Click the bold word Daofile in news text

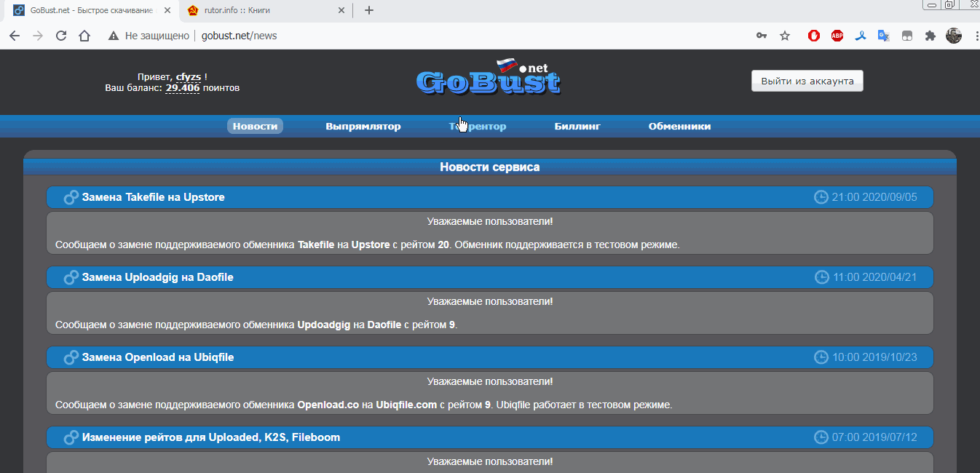[x=384, y=325]
